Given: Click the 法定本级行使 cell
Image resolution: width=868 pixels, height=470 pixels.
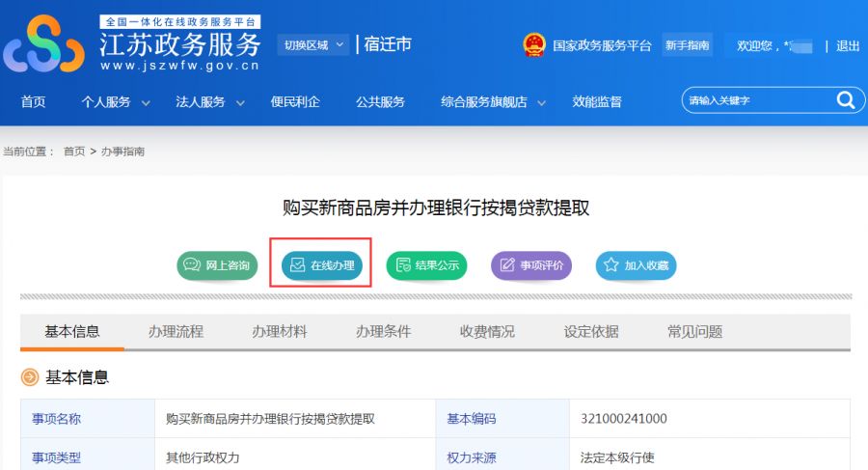Looking at the screenshot, I should pos(617,457).
